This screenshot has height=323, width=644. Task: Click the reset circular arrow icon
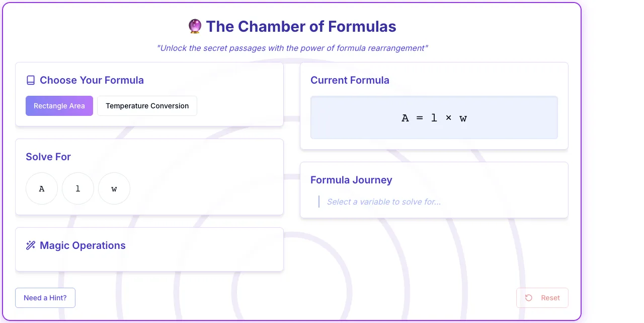[x=529, y=298]
